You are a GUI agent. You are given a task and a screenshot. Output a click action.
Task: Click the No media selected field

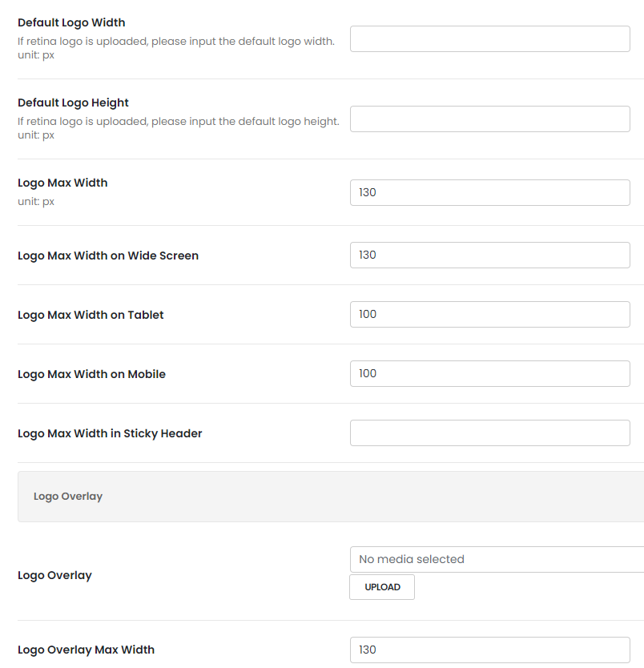click(497, 559)
